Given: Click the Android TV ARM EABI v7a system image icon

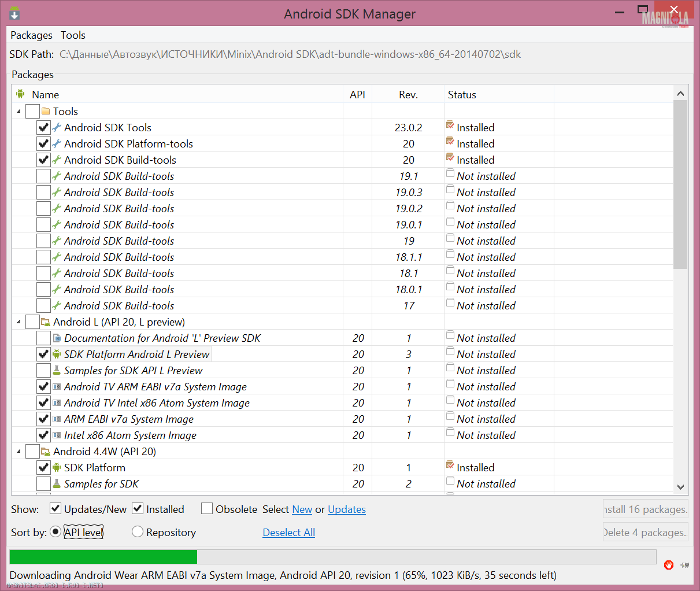Looking at the screenshot, I should [x=57, y=386].
